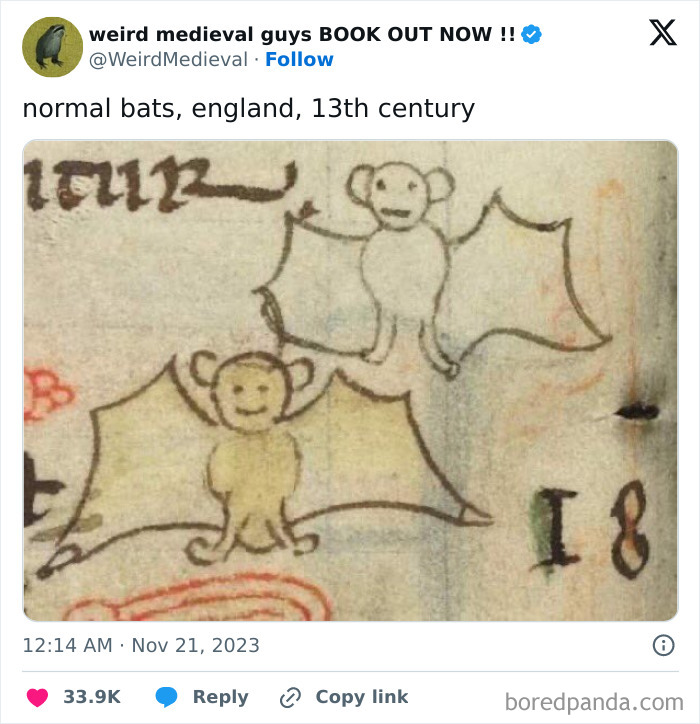Follow the WeirdMedieval account
The width and height of the screenshot is (700, 724).
[299, 60]
